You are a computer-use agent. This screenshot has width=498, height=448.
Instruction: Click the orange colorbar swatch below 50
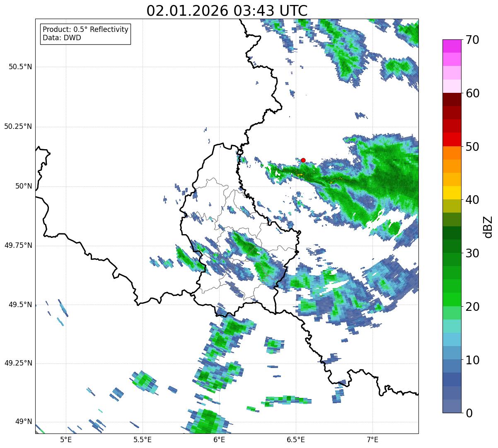click(x=452, y=153)
